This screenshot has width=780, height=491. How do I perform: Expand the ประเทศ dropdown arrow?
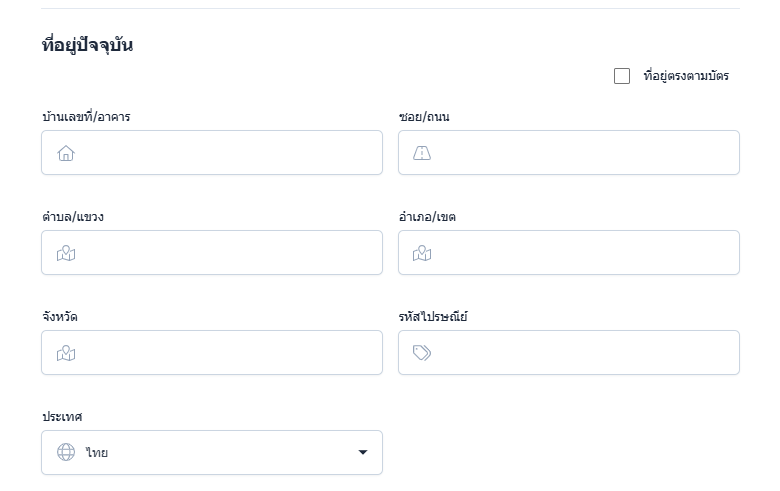(362, 453)
